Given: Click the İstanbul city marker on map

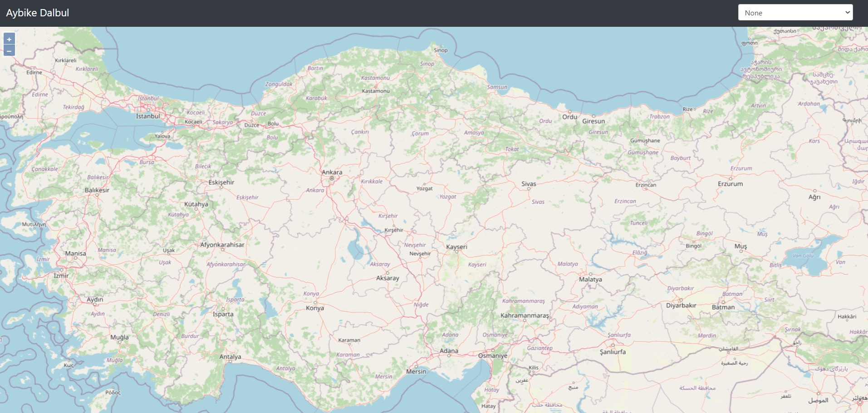Looking at the screenshot, I should 148,110.
